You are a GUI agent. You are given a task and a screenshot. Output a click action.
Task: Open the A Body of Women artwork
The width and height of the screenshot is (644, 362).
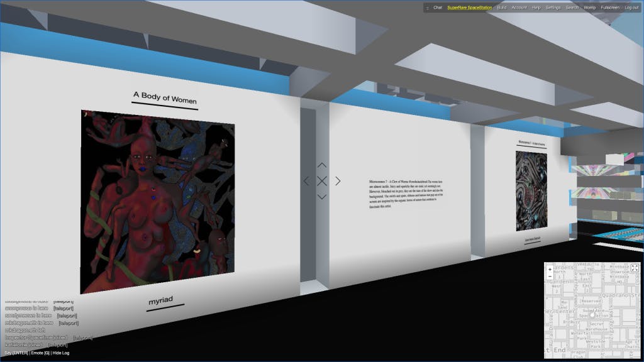coord(157,201)
